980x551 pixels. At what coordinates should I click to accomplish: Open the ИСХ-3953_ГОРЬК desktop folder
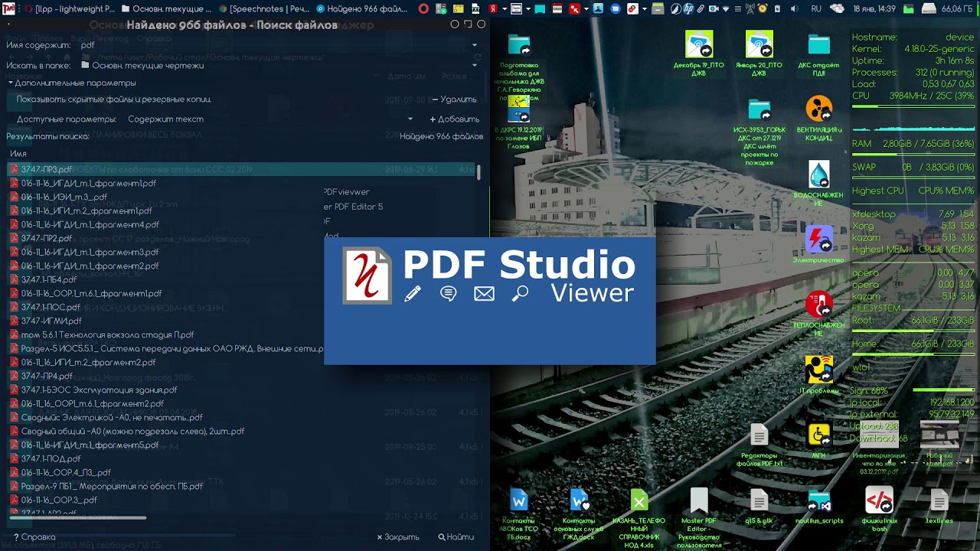pos(759,109)
